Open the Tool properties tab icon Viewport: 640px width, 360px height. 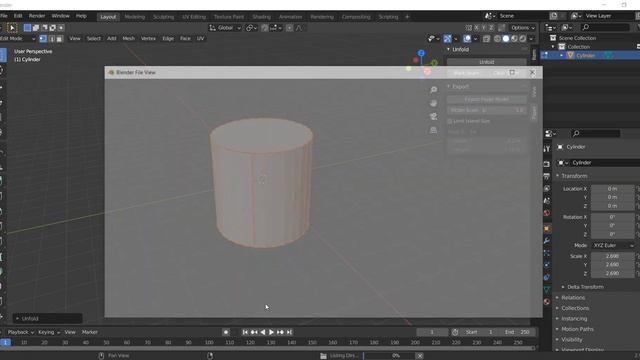tap(547, 149)
